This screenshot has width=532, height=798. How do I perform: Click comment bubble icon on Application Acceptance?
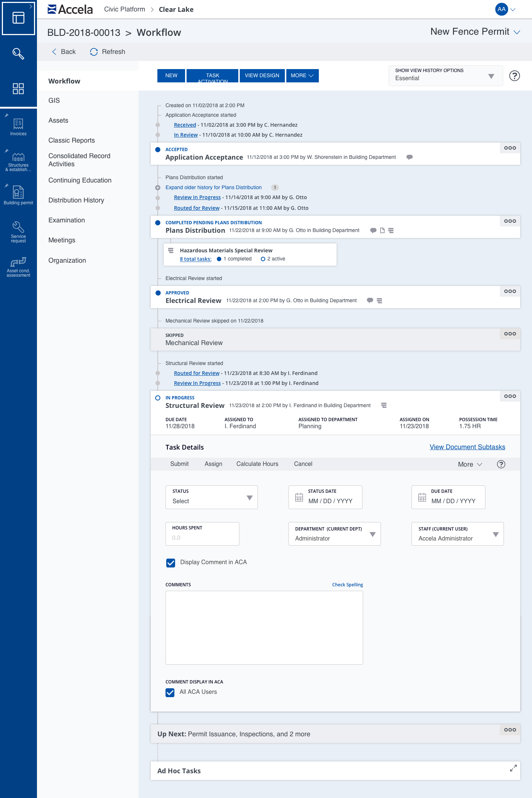(x=409, y=157)
